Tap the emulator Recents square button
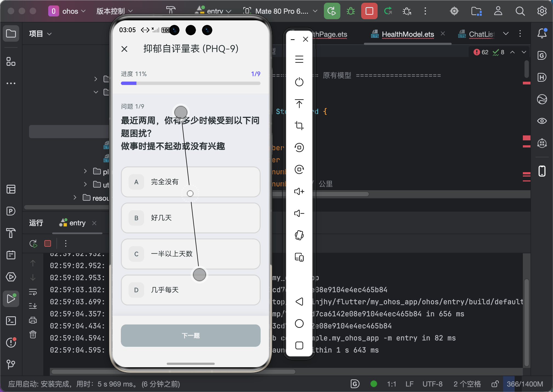Viewport: 553px width, 392px height. tap(299, 345)
